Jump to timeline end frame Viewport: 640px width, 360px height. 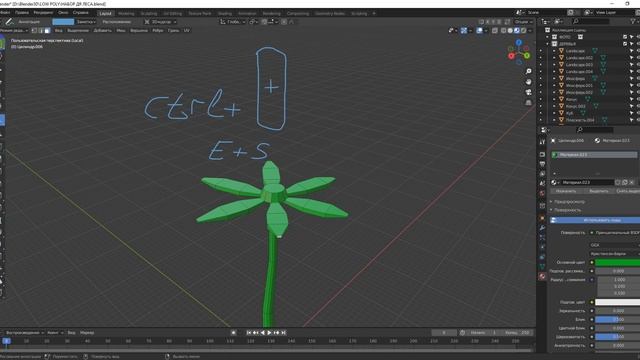(x=284, y=333)
